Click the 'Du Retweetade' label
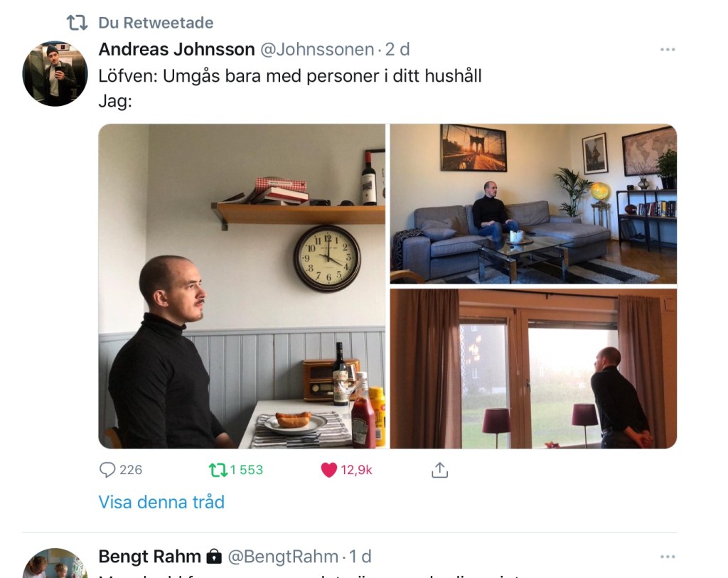 tap(156, 23)
